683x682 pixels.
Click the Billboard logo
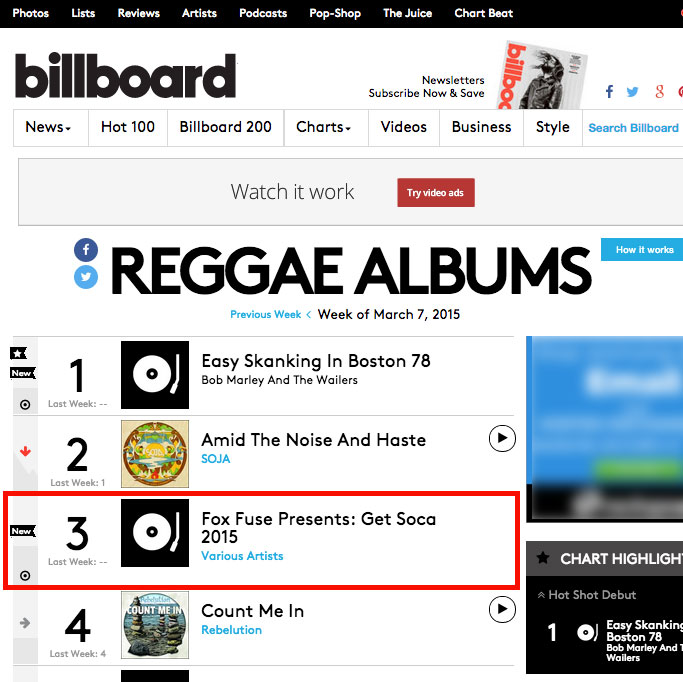(125, 76)
